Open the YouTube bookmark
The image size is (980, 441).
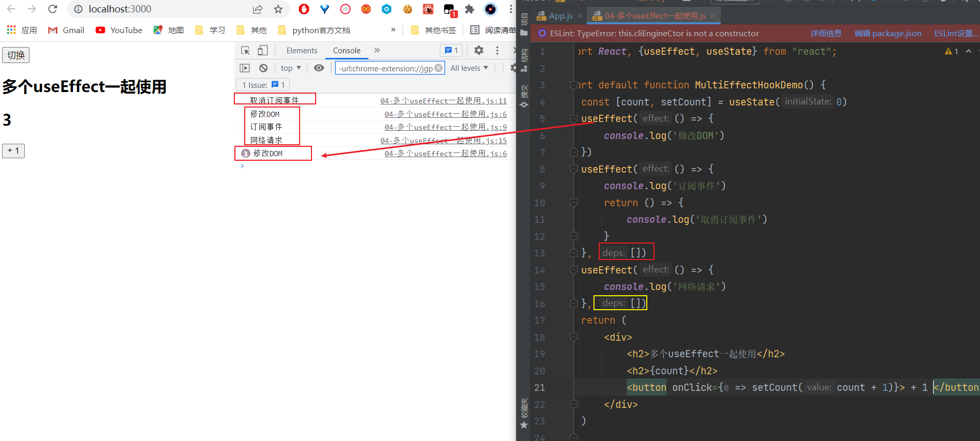pos(119,30)
